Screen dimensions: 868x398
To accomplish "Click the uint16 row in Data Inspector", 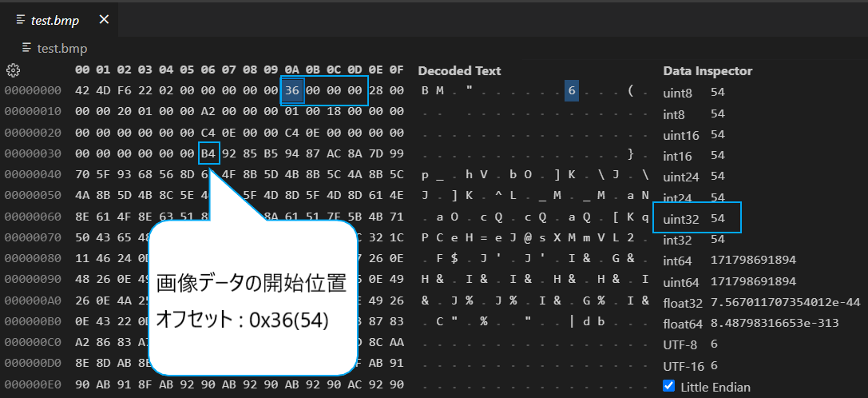I will click(695, 135).
